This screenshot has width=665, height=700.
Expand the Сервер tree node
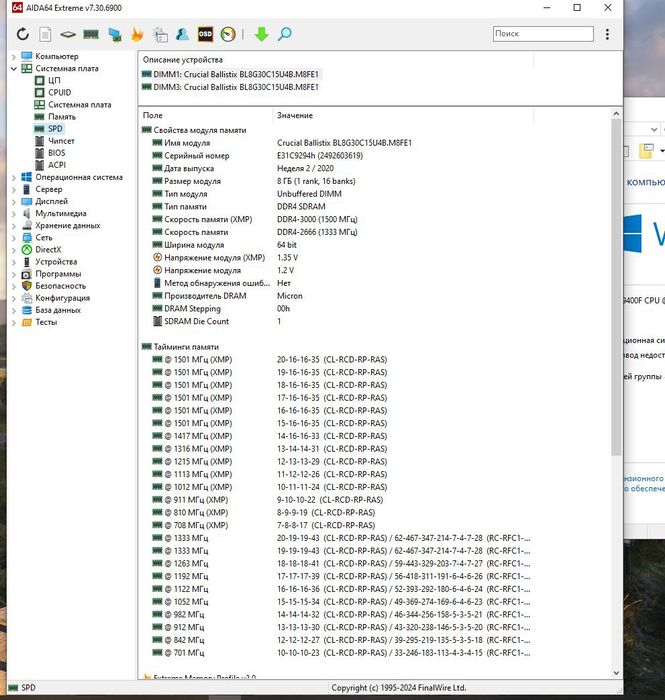(x=13, y=190)
